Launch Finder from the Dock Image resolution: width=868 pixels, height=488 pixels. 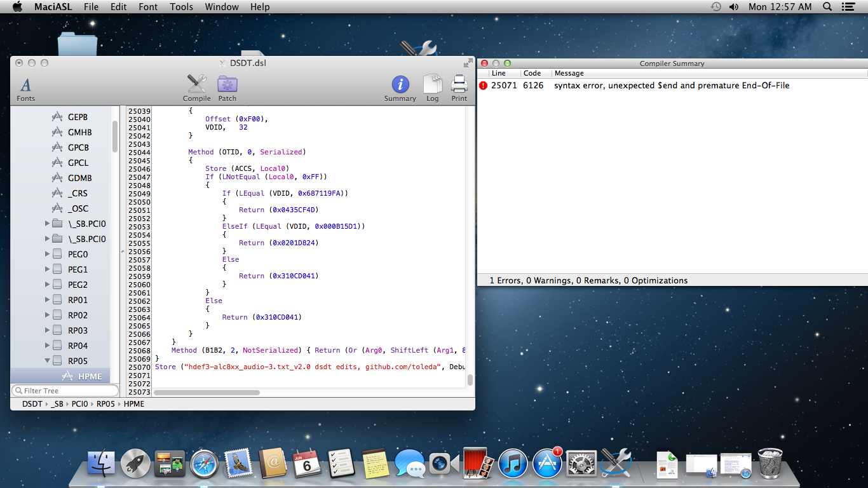pyautogui.click(x=101, y=464)
